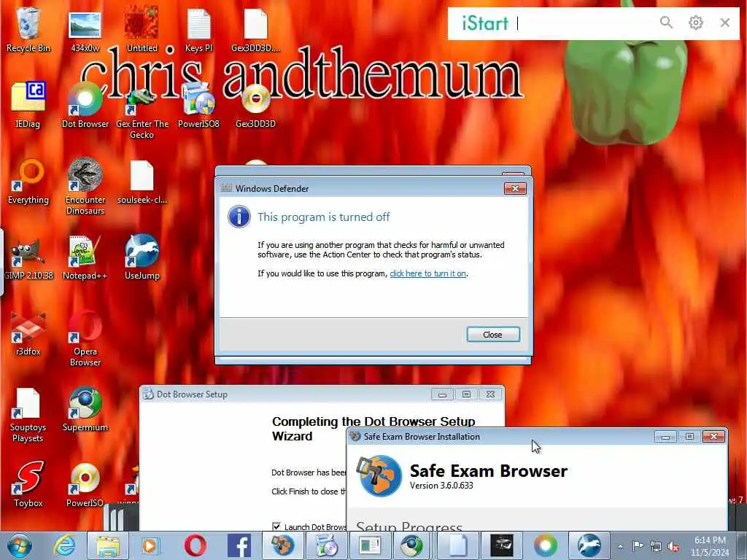Open network status tray icon
Viewport: 747px width, 560px height.
[656, 546]
